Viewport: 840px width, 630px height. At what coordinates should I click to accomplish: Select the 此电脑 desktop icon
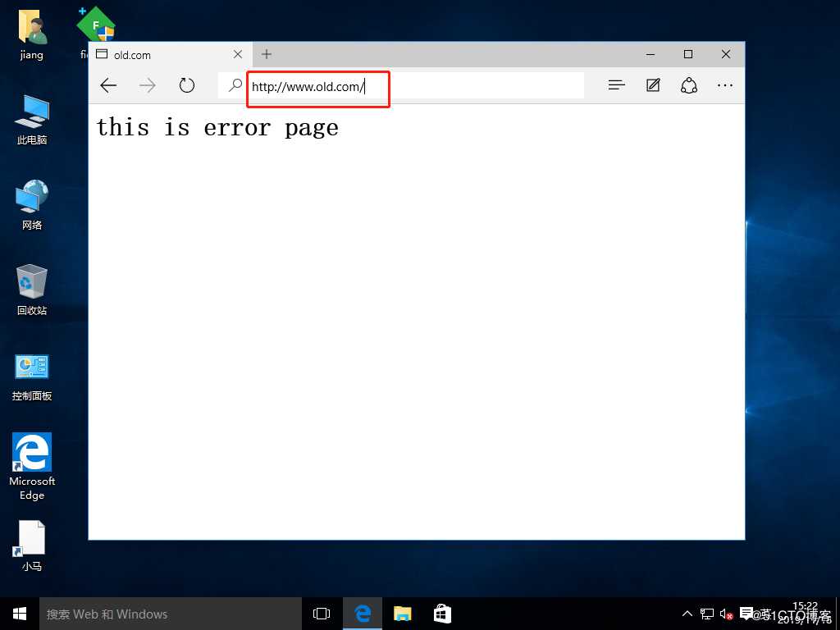point(32,120)
